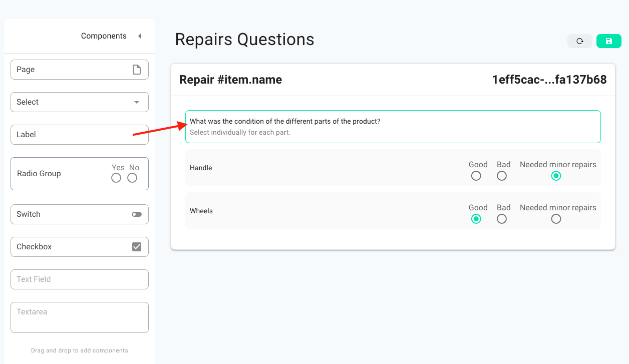629x364 pixels.
Task: Select Needed minor repairs for Handle
Action: [556, 176]
